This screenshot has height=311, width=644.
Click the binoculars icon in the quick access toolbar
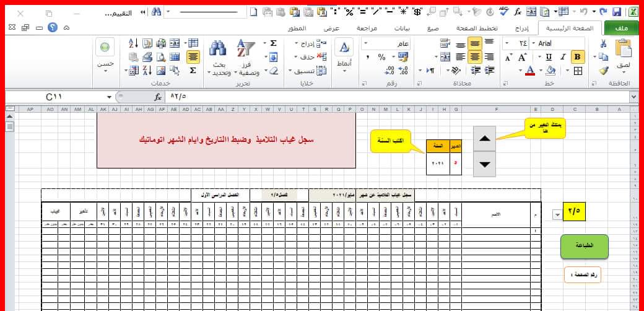point(155,12)
